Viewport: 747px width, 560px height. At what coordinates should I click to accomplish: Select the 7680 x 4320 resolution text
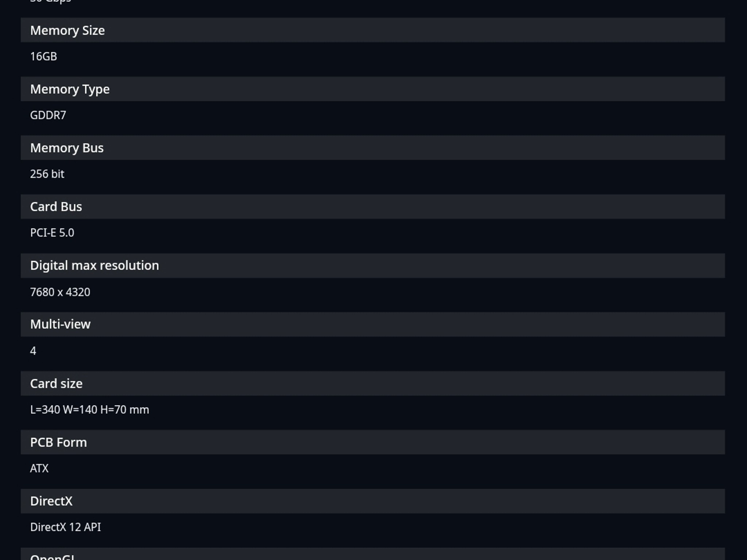tap(60, 292)
